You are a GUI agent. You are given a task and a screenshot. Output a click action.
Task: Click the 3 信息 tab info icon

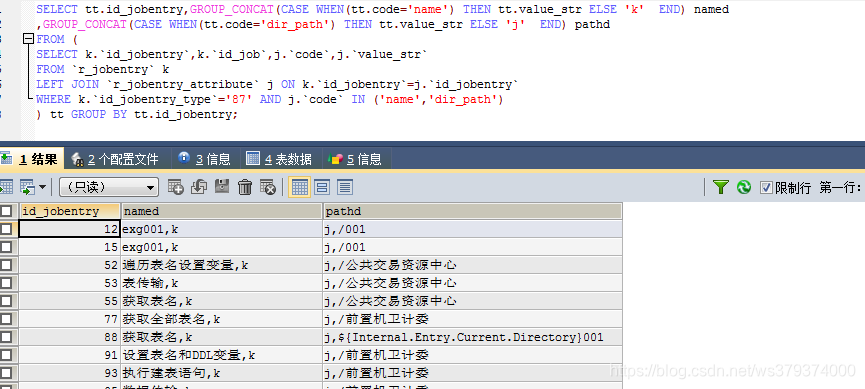point(184,158)
